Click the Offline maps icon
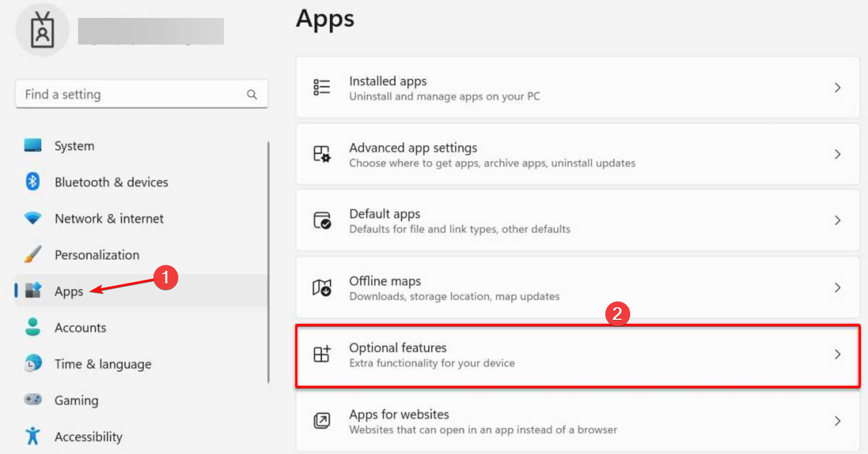Screen dimensions: 868x454 click(x=322, y=287)
